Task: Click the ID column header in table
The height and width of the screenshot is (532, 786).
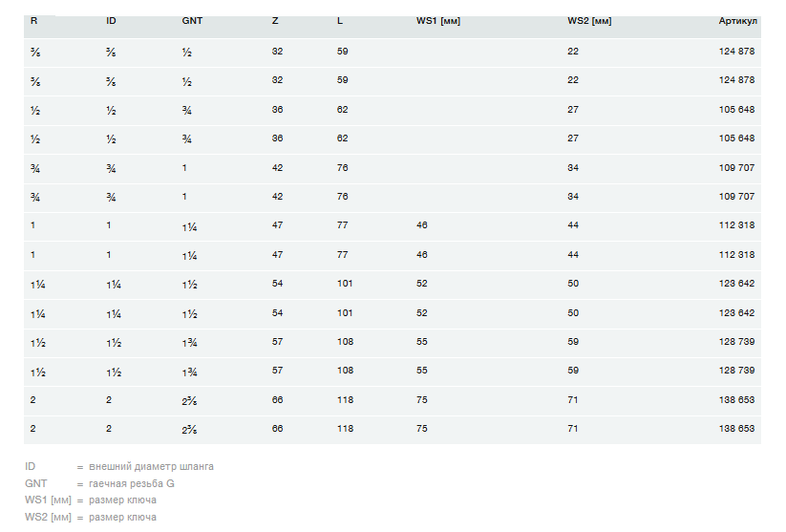Action: click(111, 20)
